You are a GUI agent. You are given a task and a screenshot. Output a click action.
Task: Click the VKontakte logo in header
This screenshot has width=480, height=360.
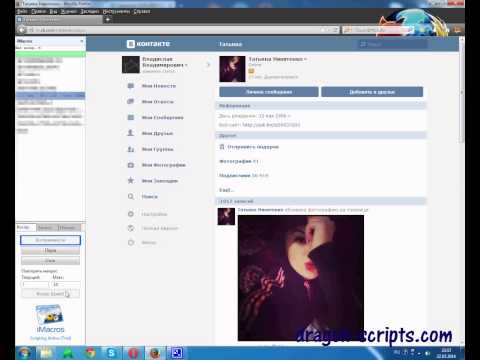pyautogui.click(x=148, y=44)
